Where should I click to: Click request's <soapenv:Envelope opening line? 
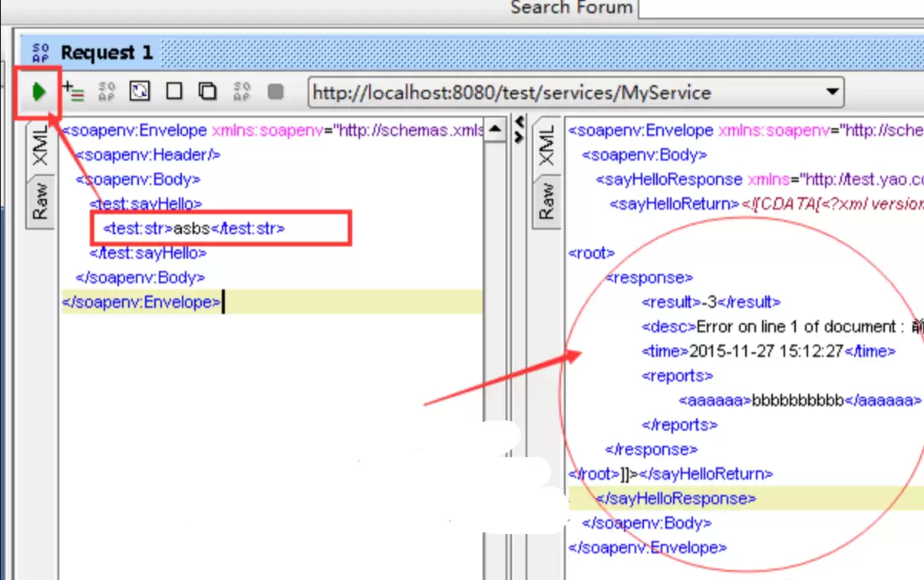272,130
